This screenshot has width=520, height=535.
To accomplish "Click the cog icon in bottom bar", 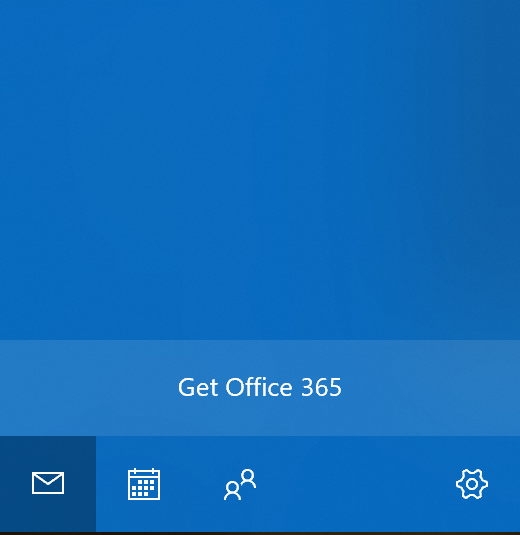I will (x=472, y=484).
